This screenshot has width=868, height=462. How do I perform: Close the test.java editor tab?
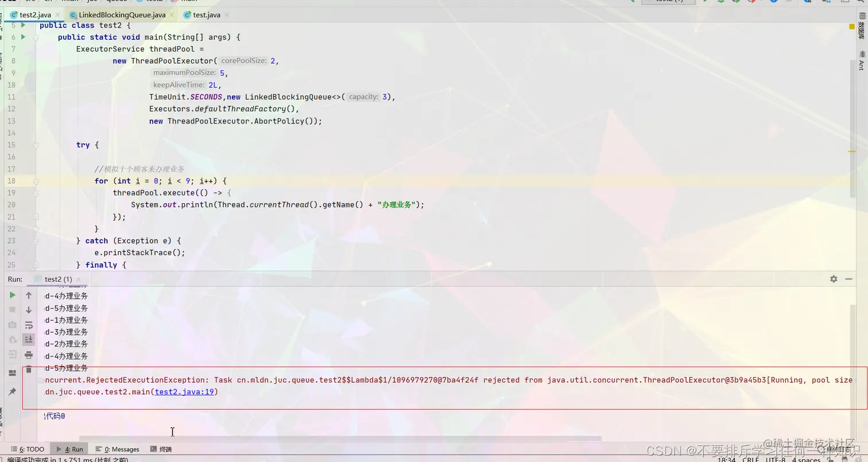227,15
